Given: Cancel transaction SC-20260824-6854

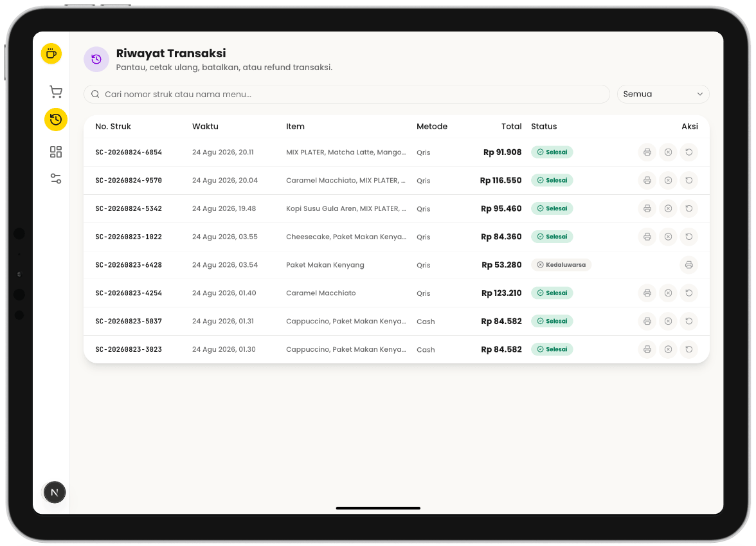Looking at the screenshot, I should point(668,152).
